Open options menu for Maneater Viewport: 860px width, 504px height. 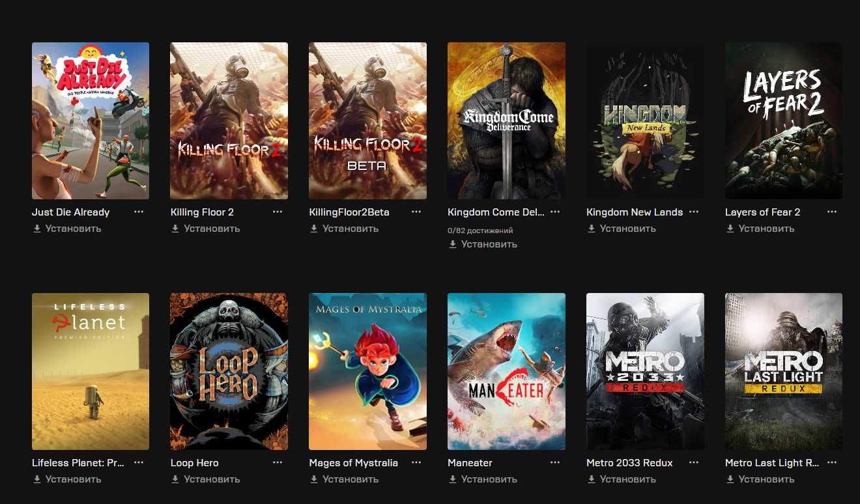[x=555, y=462]
